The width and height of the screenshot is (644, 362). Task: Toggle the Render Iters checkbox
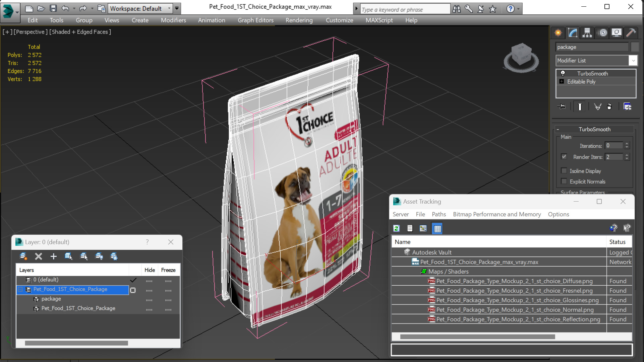click(564, 156)
